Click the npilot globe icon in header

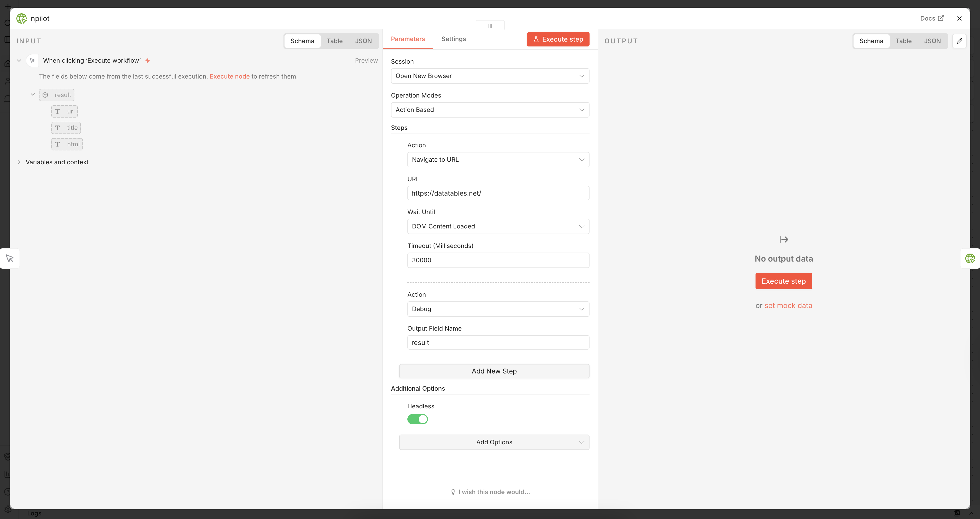pyautogui.click(x=22, y=18)
